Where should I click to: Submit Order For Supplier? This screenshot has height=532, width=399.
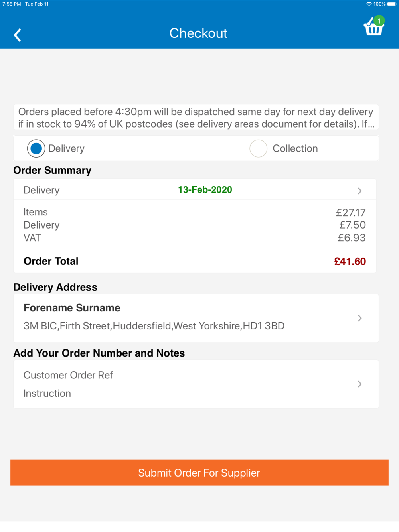pos(199,473)
